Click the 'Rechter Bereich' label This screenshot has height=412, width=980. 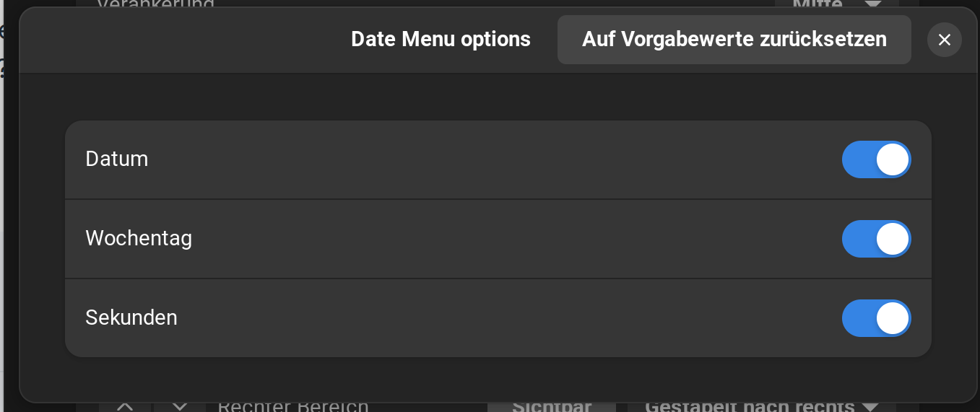coord(292,407)
